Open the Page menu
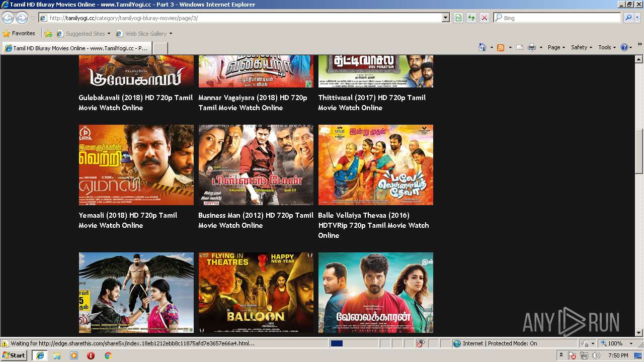 pos(556,47)
